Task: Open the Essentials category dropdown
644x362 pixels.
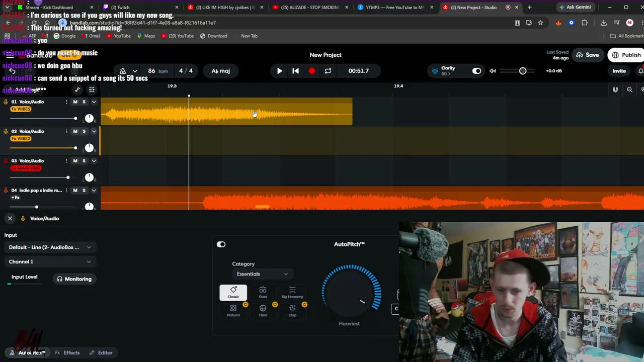Action: pyautogui.click(x=263, y=274)
